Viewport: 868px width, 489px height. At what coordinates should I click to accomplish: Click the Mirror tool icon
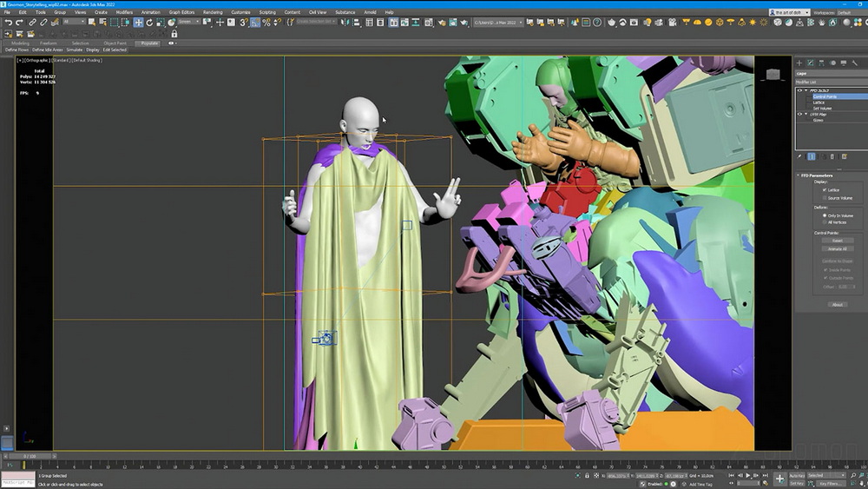(x=345, y=23)
